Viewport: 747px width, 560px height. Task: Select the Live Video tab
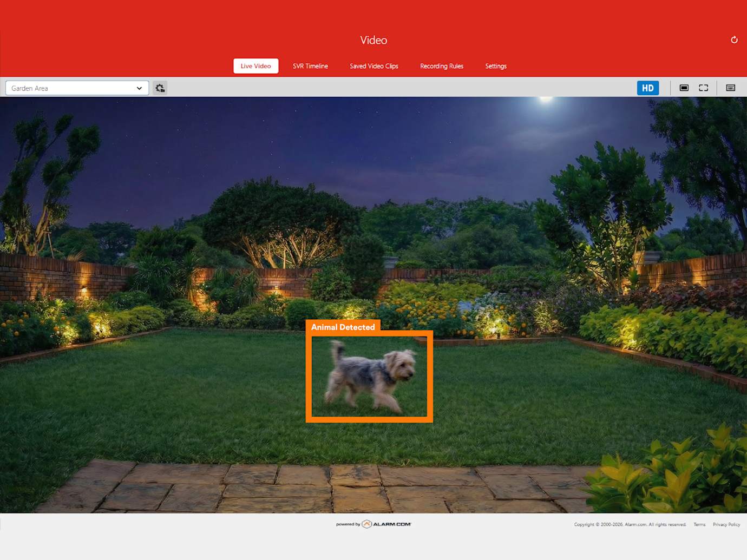click(x=255, y=66)
